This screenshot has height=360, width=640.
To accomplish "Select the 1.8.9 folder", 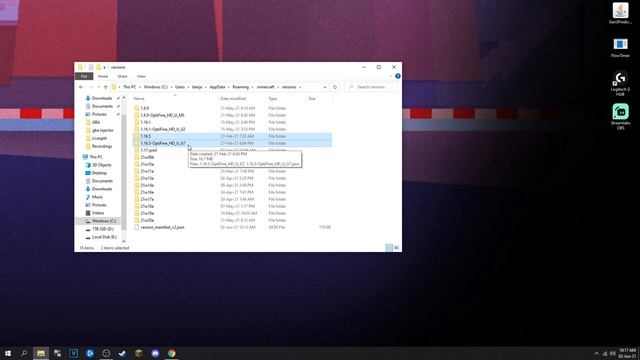I will [144, 108].
